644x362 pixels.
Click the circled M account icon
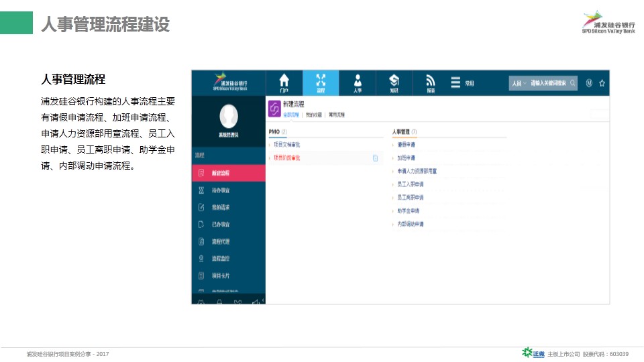click(589, 83)
